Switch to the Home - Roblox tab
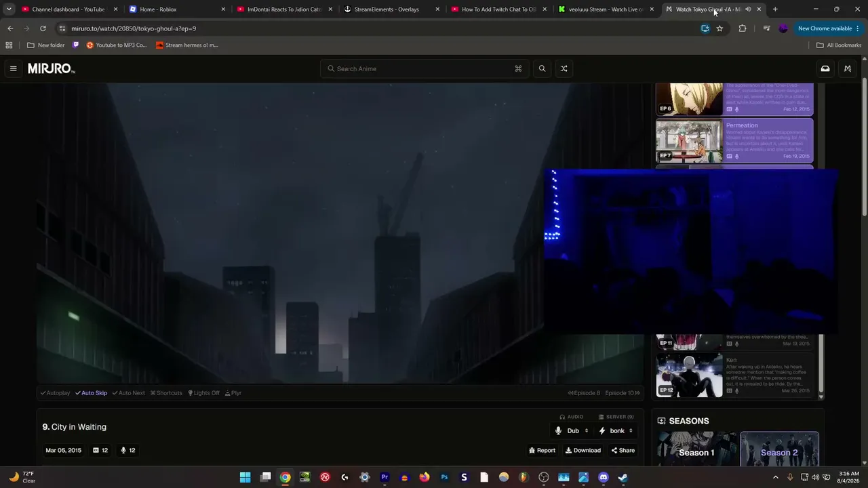Viewport: 868px width, 488px height. coord(178,9)
